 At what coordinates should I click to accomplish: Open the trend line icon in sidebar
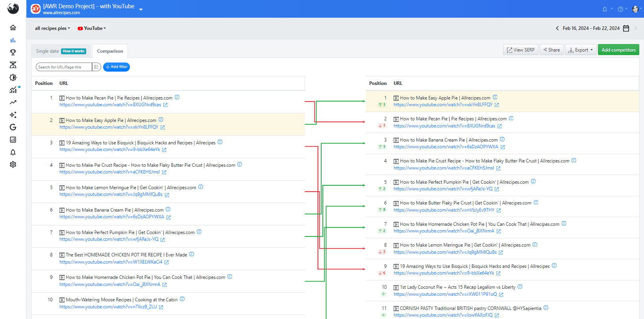click(13, 102)
